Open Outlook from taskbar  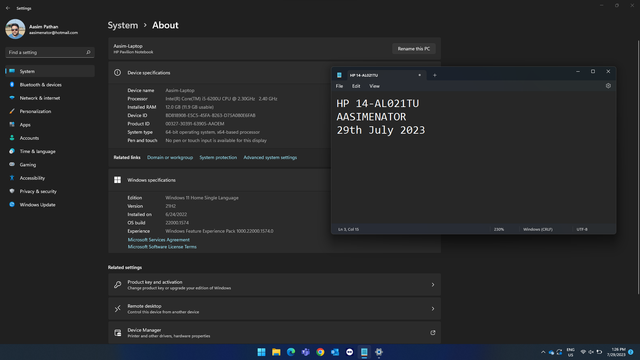335,352
